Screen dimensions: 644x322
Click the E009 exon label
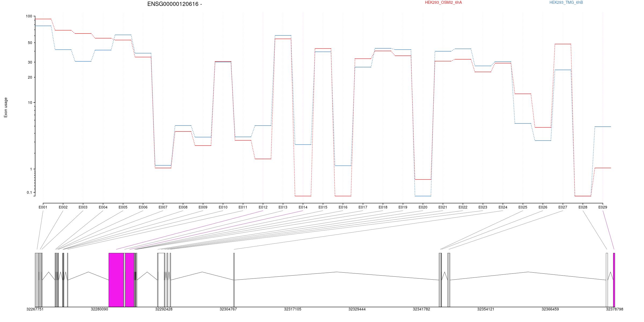click(x=203, y=207)
